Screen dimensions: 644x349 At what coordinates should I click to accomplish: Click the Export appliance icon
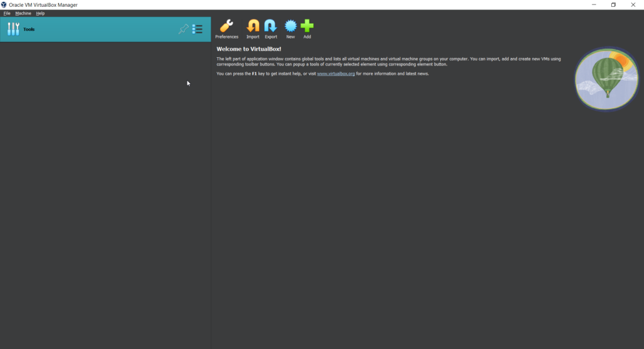click(x=270, y=29)
